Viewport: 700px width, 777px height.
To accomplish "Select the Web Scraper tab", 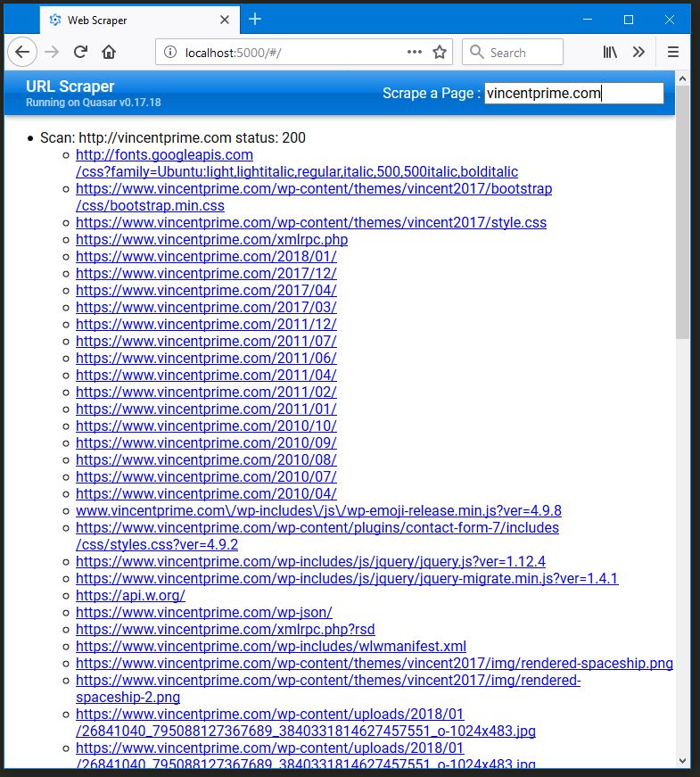I will tap(140, 20).
